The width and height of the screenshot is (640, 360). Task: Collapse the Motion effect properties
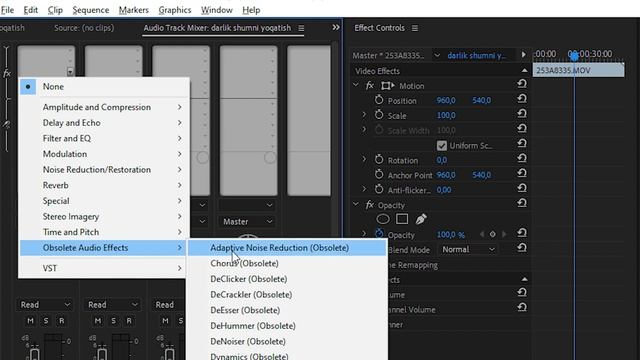pyautogui.click(x=356, y=85)
